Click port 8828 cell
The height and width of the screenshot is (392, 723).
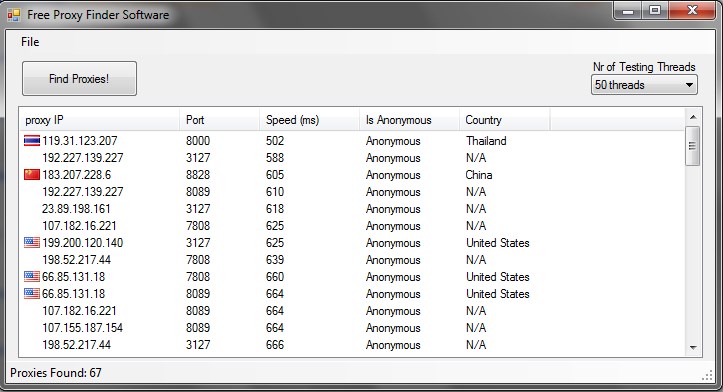198,175
